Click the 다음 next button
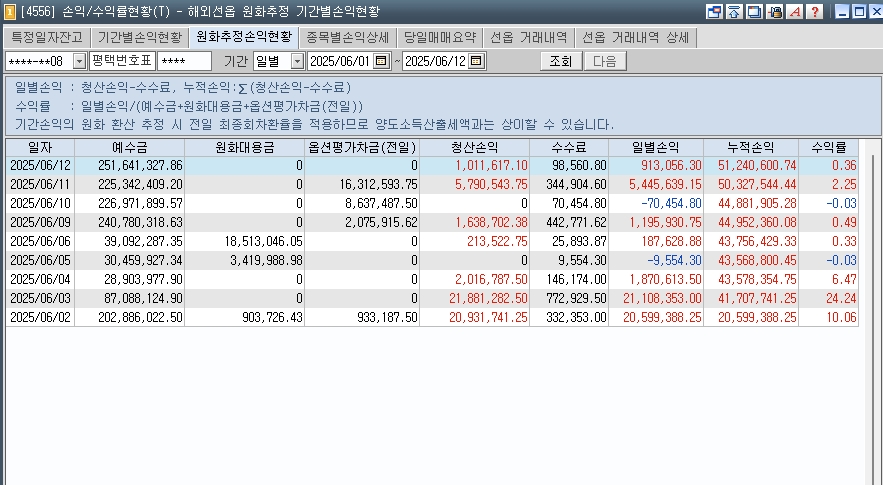The width and height of the screenshot is (883, 485). 605,61
